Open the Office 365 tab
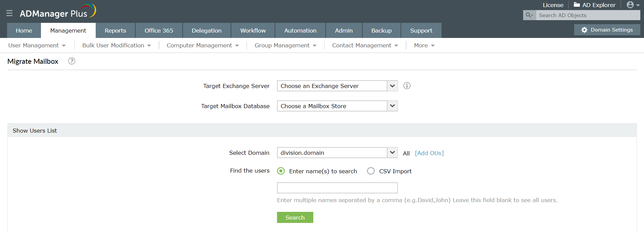 [159, 31]
